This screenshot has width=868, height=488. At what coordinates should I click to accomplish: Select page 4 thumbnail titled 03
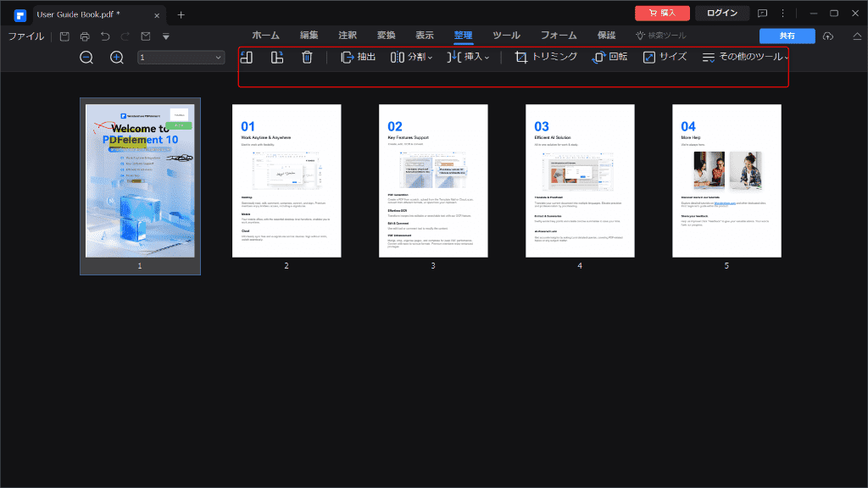(580, 181)
